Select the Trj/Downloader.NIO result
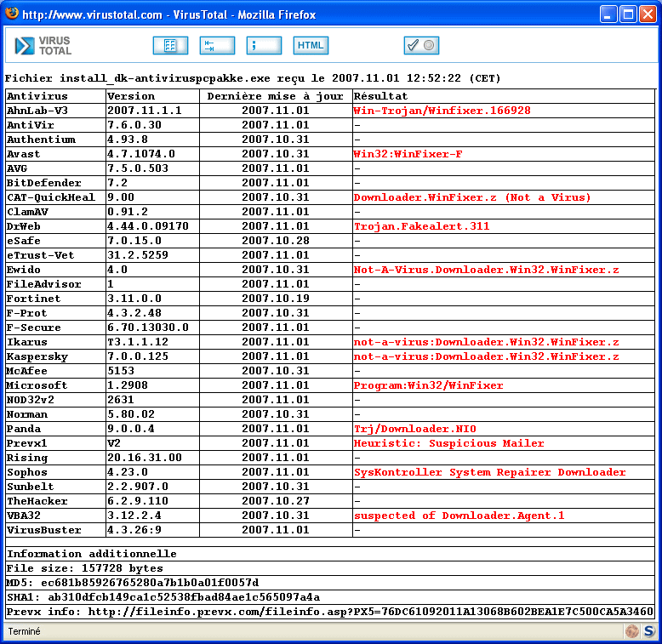 point(414,429)
